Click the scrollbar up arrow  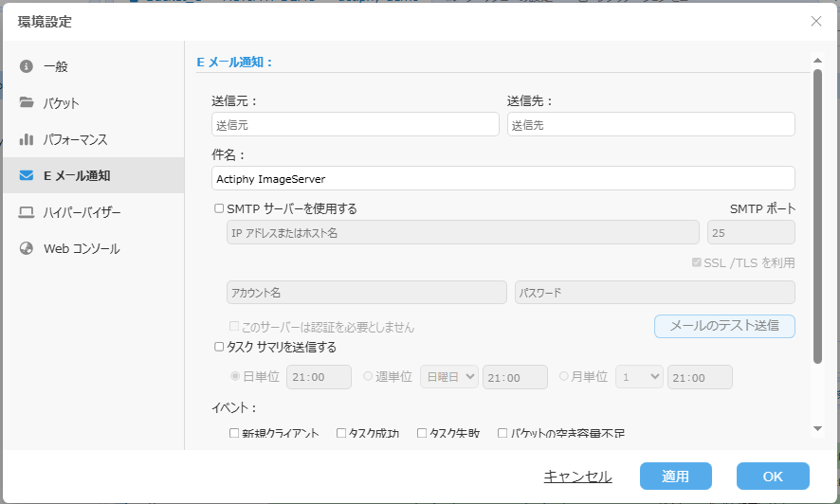tap(817, 60)
